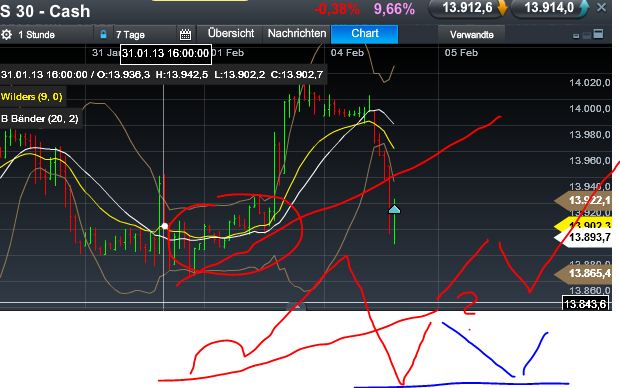
Task: Open the Verwandte tab
Action: click(x=471, y=35)
